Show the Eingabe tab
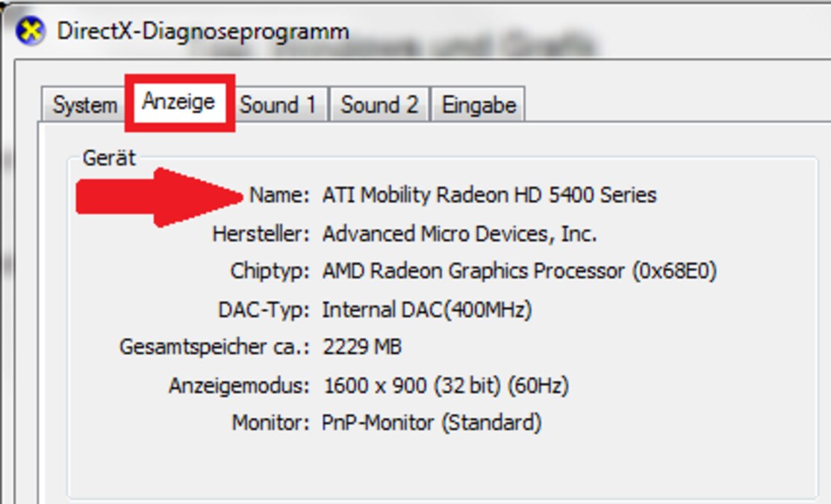This screenshot has width=831, height=504. [479, 105]
